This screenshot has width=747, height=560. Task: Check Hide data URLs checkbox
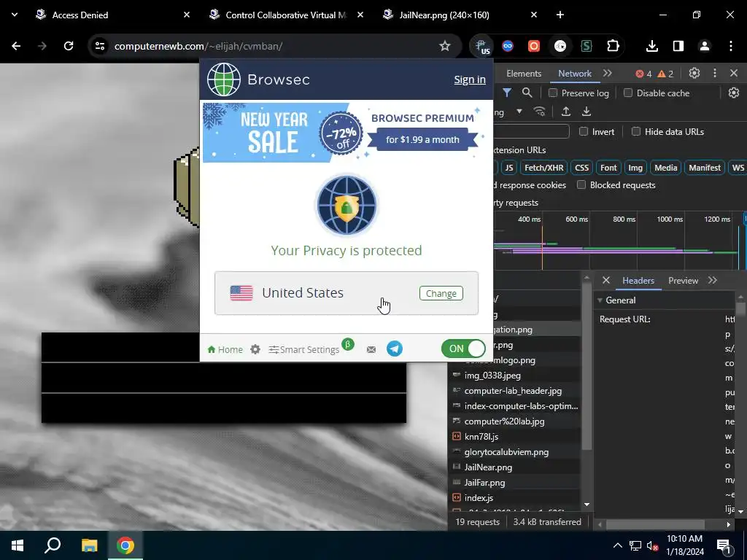click(x=636, y=131)
